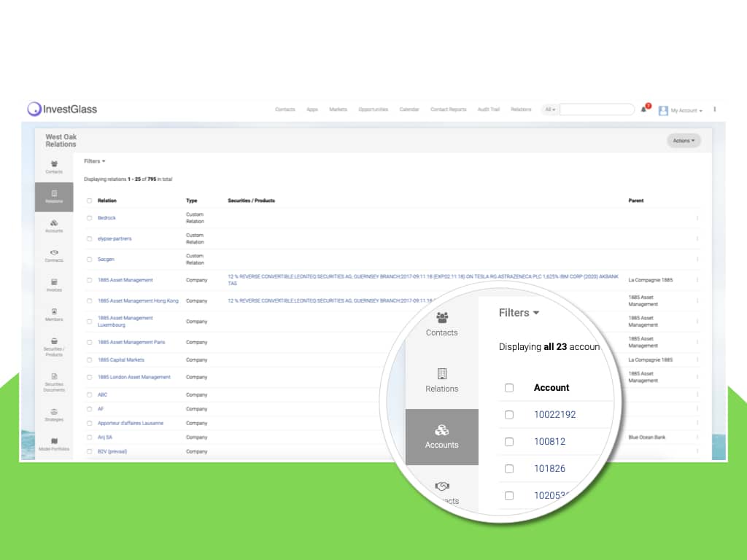Click the user avatar beside My Account
Viewport: 747px width, 560px height.
coord(662,111)
